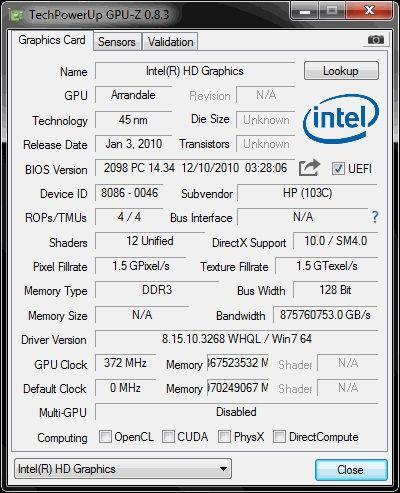This screenshot has width=400, height=493.
Task: Open the Validation tab
Action: tap(170, 42)
